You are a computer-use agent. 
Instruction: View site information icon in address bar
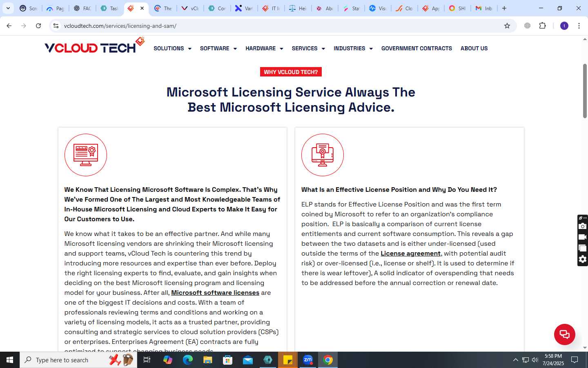pos(56,26)
